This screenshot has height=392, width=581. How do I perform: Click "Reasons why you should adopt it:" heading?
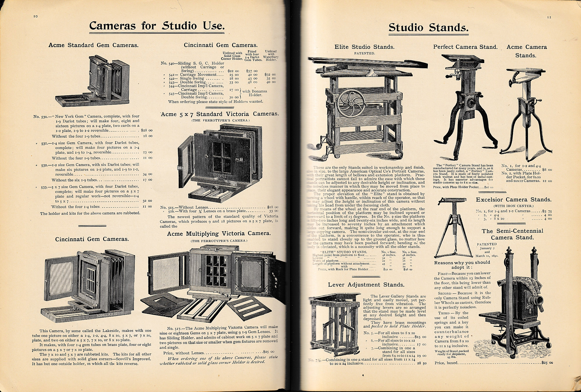pyautogui.click(x=462, y=265)
